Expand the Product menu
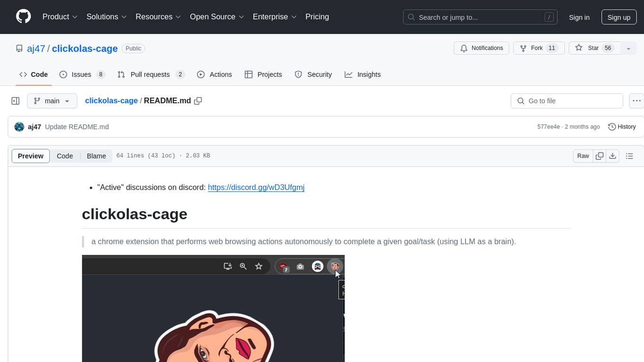The width and height of the screenshot is (644, 362). (60, 17)
